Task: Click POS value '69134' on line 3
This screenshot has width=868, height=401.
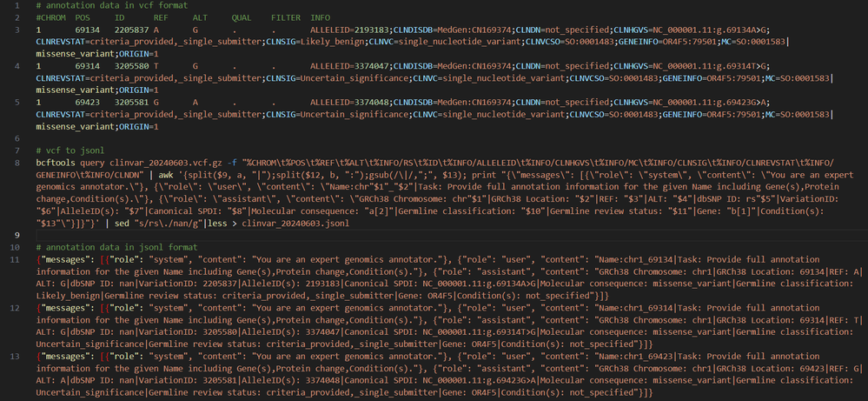Action: (x=87, y=30)
